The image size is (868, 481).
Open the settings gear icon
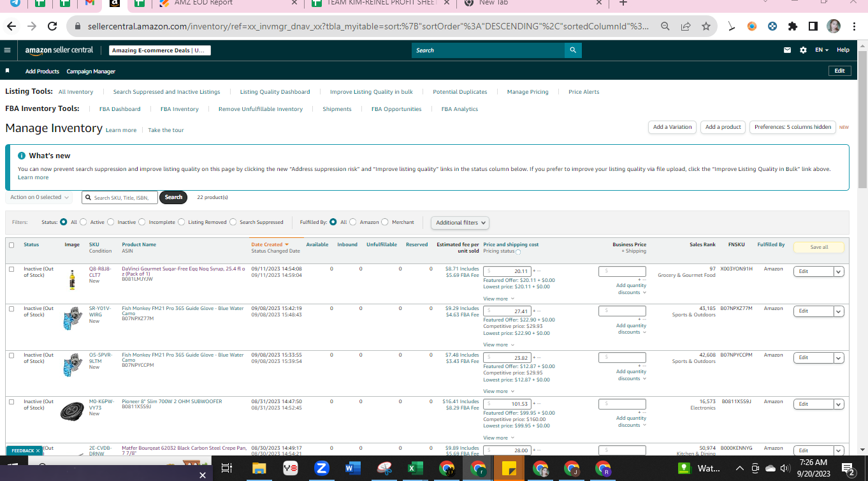[803, 50]
